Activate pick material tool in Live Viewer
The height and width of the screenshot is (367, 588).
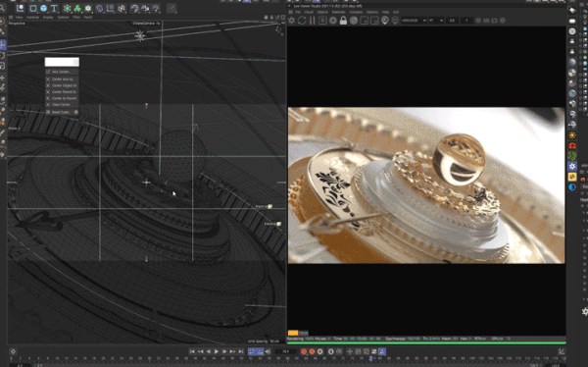coord(395,21)
